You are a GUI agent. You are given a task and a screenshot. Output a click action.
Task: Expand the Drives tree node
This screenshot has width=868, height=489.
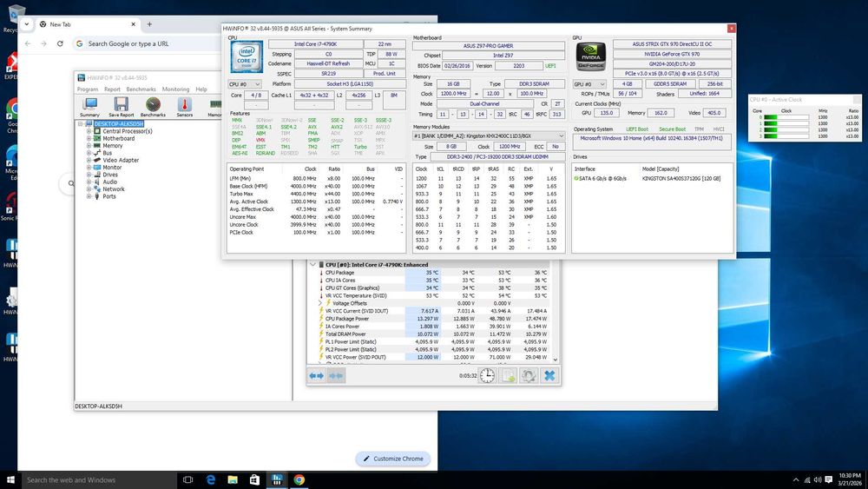tap(89, 175)
